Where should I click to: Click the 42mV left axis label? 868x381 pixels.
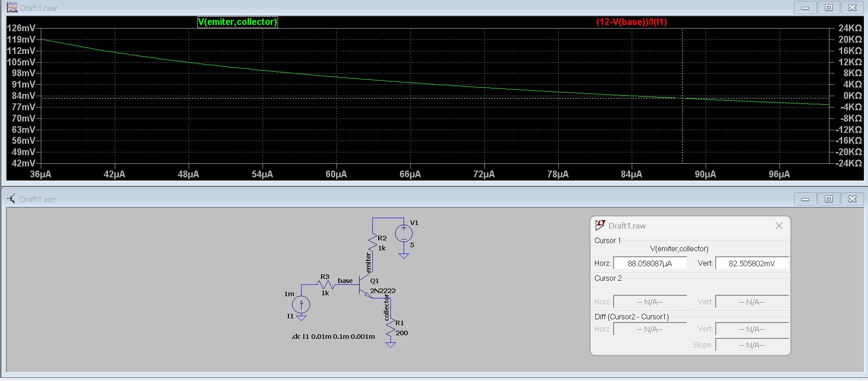click(x=24, y=163)
